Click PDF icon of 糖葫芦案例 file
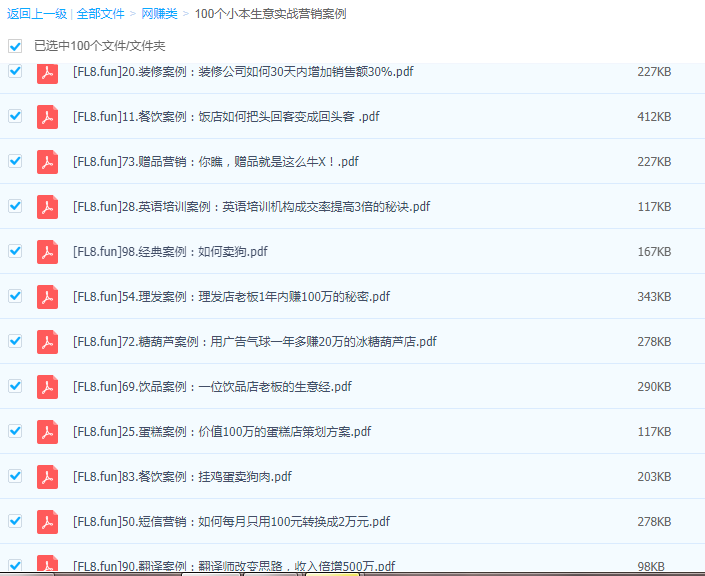 (47, 342)
